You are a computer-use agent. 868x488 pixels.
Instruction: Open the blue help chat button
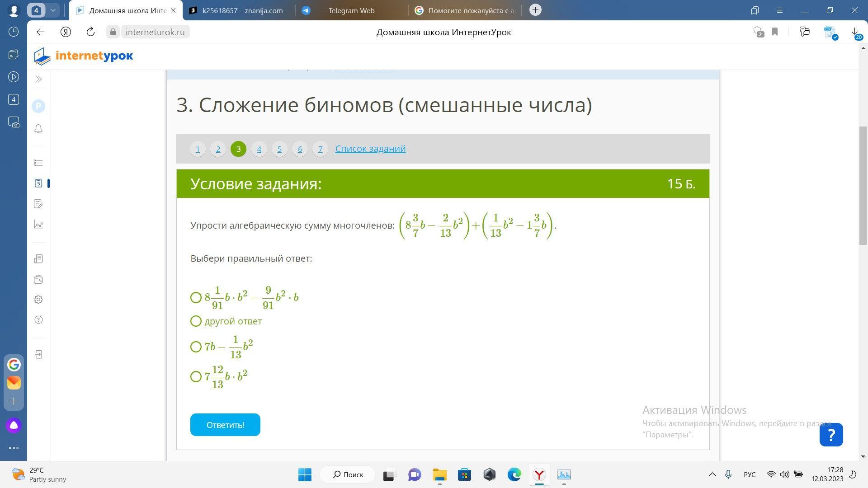831,435
